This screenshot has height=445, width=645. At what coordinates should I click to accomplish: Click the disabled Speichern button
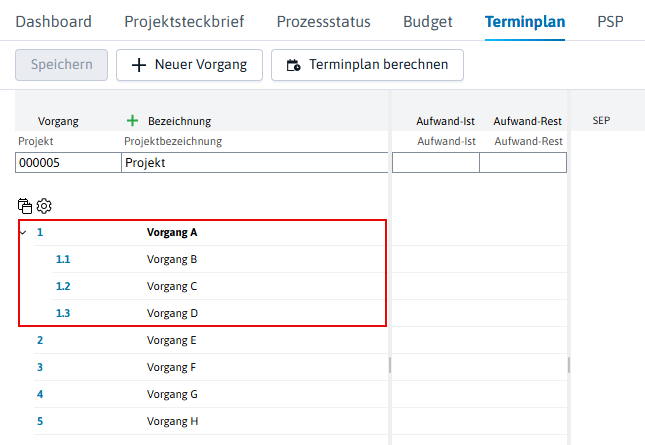62,65
